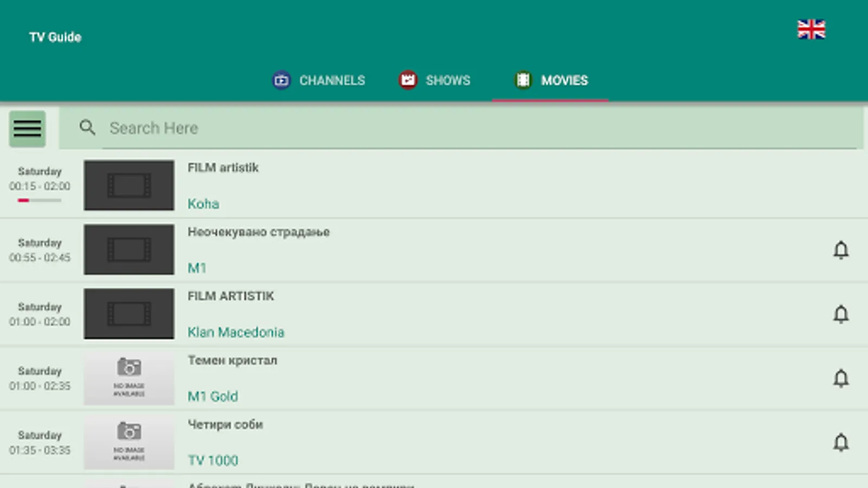Screen dimensions: 868x488
Task: Open the Koha channel link
Action: click(203, 204)
